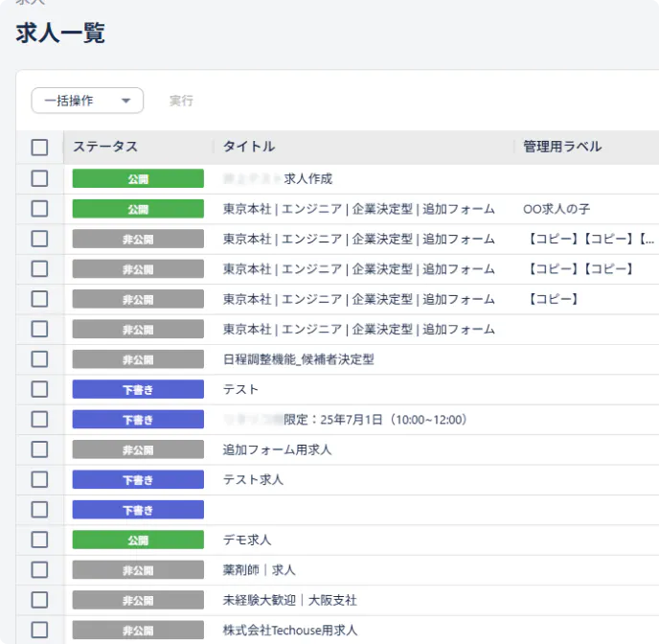The image size is (659, 644).
Task: Open the 一括操作 bulk action dropdown
Action: coord(87,101)
